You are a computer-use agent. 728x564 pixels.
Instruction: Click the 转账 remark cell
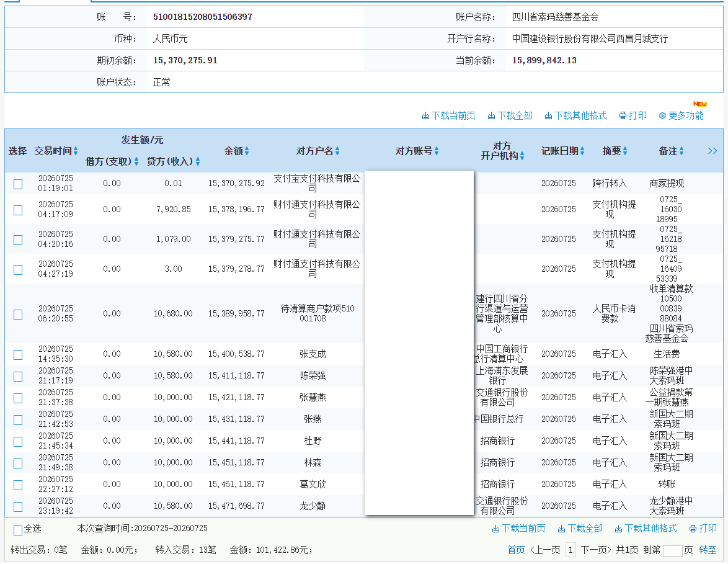click(x=667, y=484)
